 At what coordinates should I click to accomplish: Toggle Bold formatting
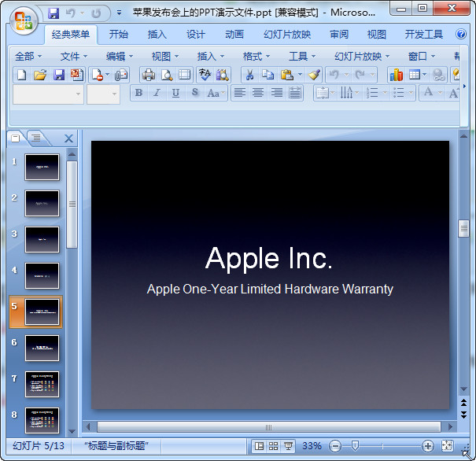(x=138, y=93)
